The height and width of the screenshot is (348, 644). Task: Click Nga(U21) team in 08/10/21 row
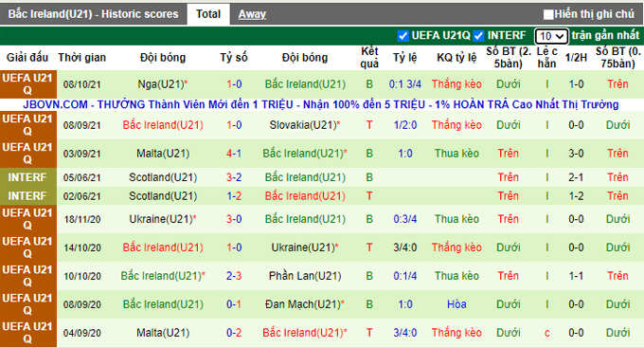163,84
